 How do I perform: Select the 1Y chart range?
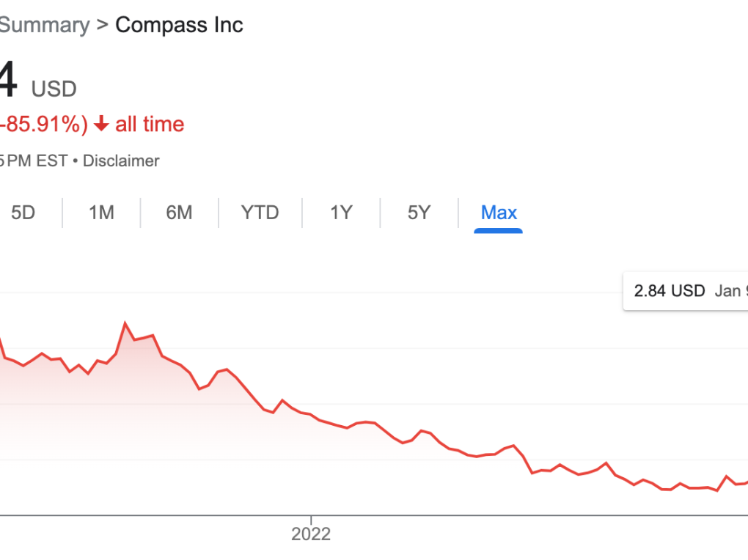[x=341, y=213]
